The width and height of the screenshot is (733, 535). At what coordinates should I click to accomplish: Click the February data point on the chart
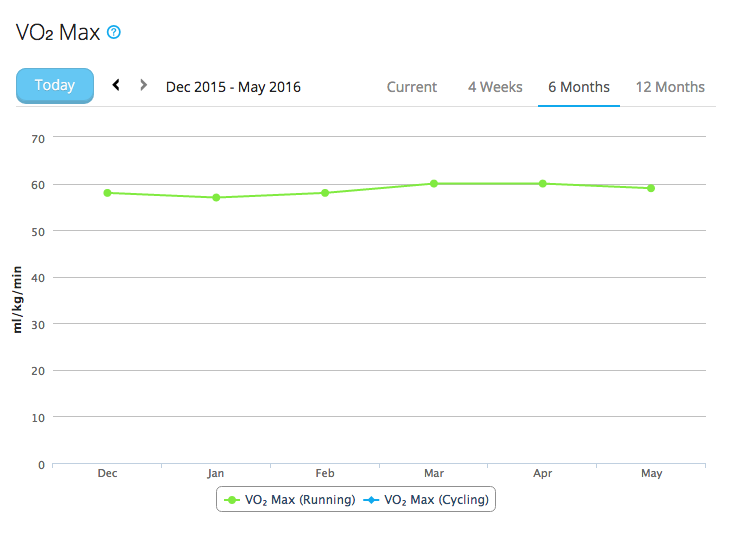pos(325,193)
